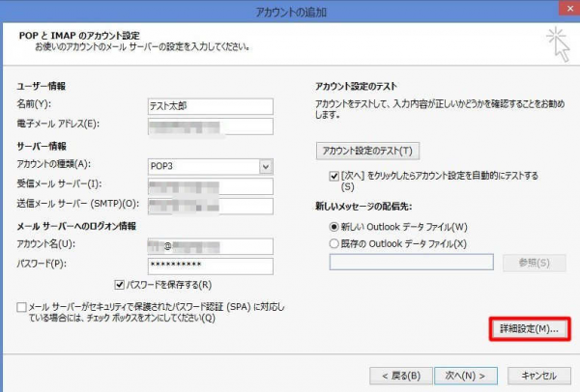This screenshot has width=580, height=392.
Task: Select the 受信メール サーバー(I) input box
Action: [x=210, y=185]
